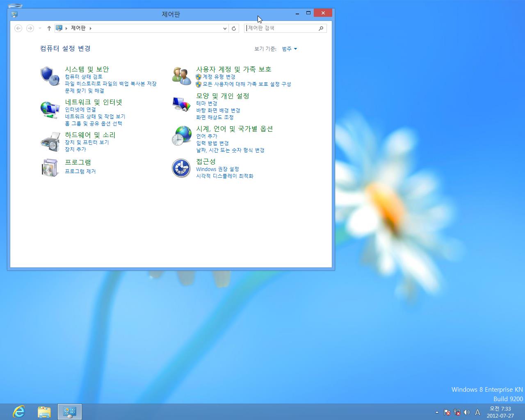
Task: Open 홈 그룹 및 공유 옵션 선택
Action: [x=94, y=123]
